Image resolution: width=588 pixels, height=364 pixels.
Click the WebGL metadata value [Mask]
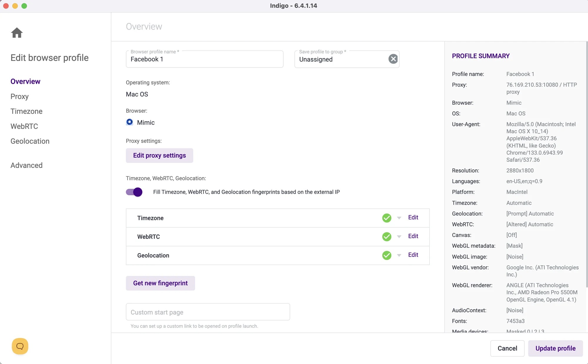pos(514,246)
